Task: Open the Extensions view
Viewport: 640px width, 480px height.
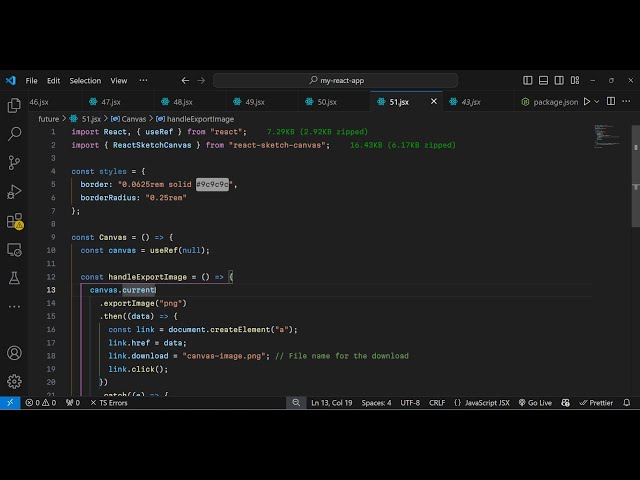Action: pyautogui.click(x=14, y=220)
